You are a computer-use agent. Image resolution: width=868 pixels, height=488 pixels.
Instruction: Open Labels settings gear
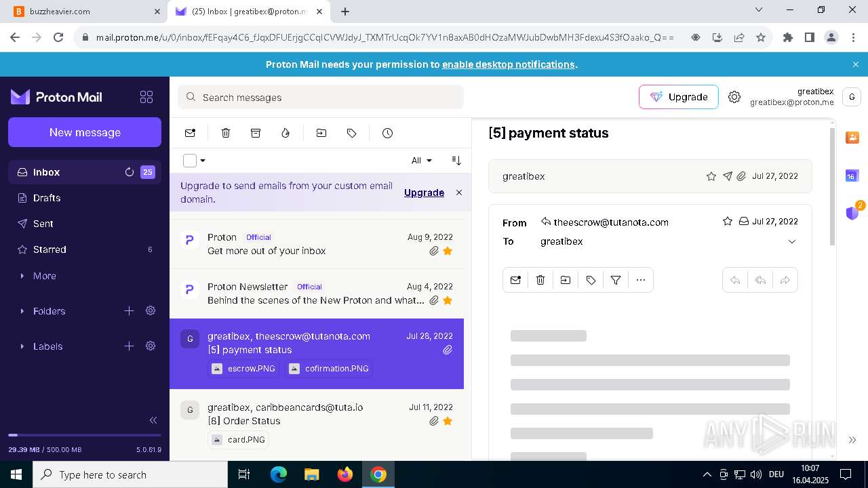tap(151, 346)
